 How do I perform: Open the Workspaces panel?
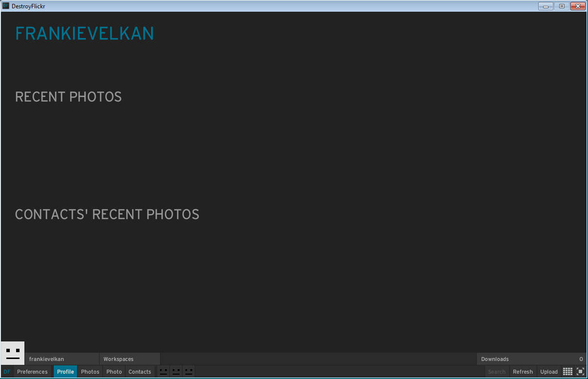[130, 359]
